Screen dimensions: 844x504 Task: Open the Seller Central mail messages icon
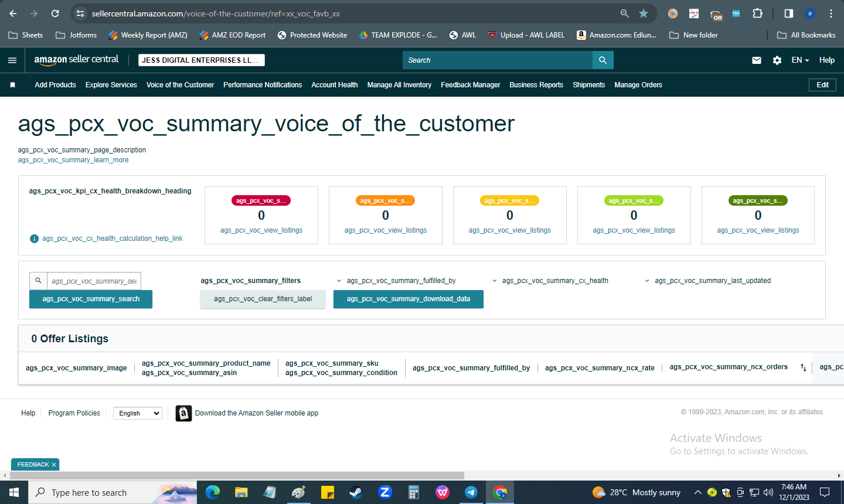click(x=757, y=60)
